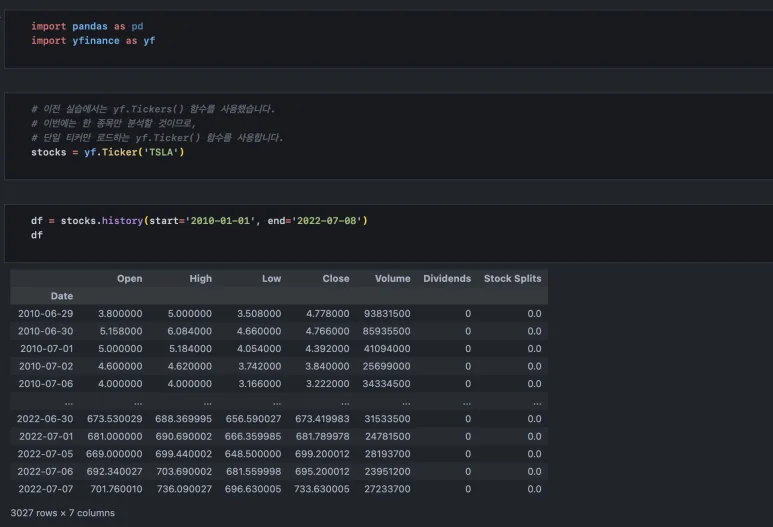Screen dimensions: 773x527
Task: Click the Volume value 93831500
Action: [x=386, y=314]
